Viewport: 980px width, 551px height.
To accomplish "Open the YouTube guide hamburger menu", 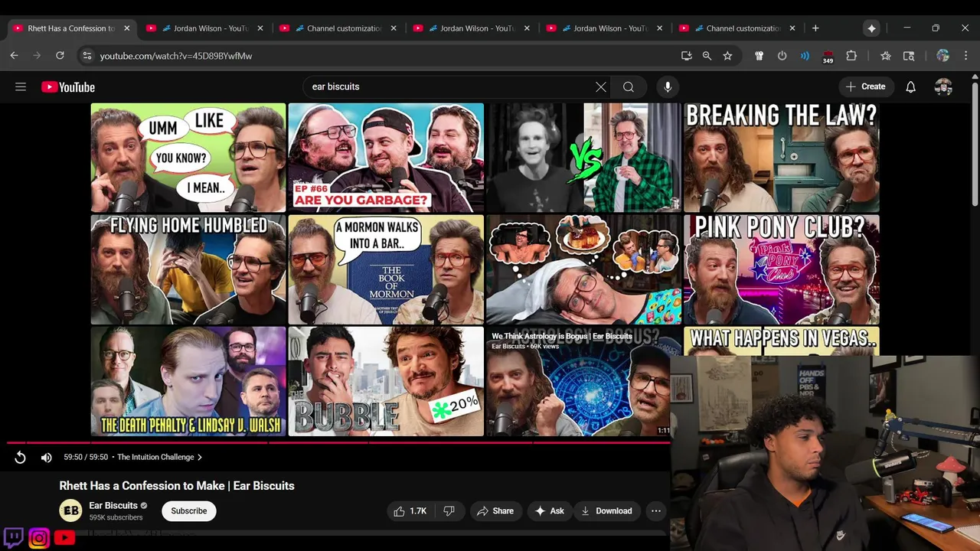I will [21, 86].
